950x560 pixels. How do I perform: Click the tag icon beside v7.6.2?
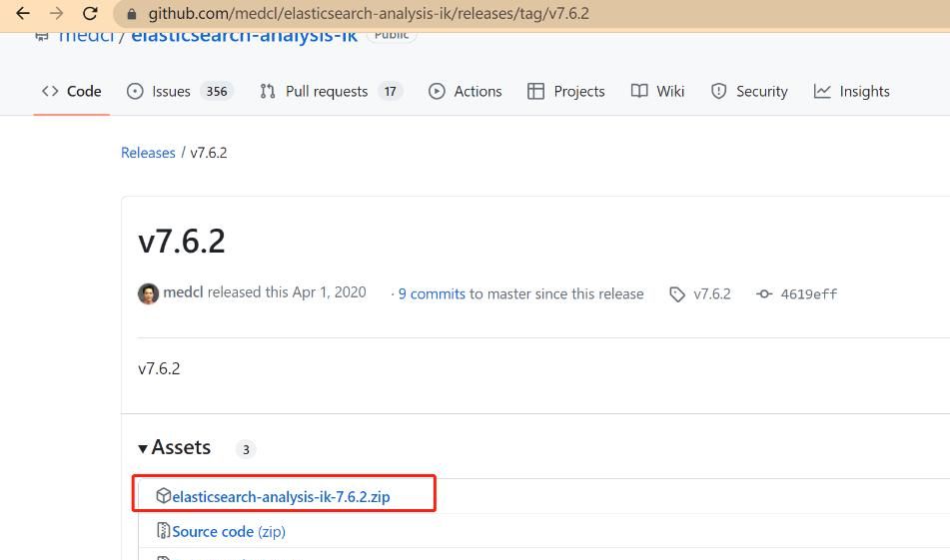676,294
